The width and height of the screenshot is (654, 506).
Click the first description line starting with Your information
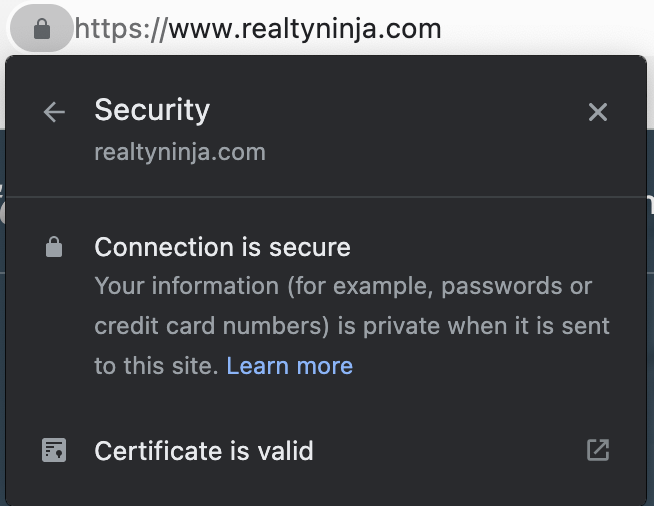[343, 286]
